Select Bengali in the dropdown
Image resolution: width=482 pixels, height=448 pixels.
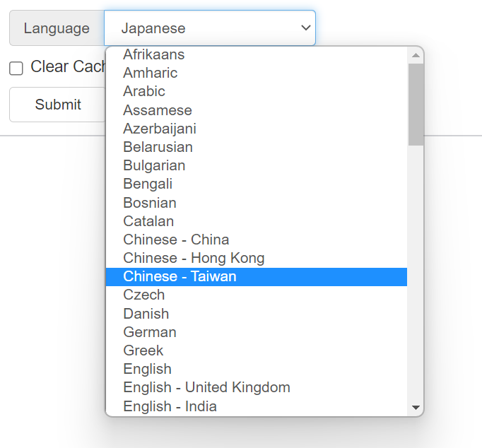click(x=257, y=184)
